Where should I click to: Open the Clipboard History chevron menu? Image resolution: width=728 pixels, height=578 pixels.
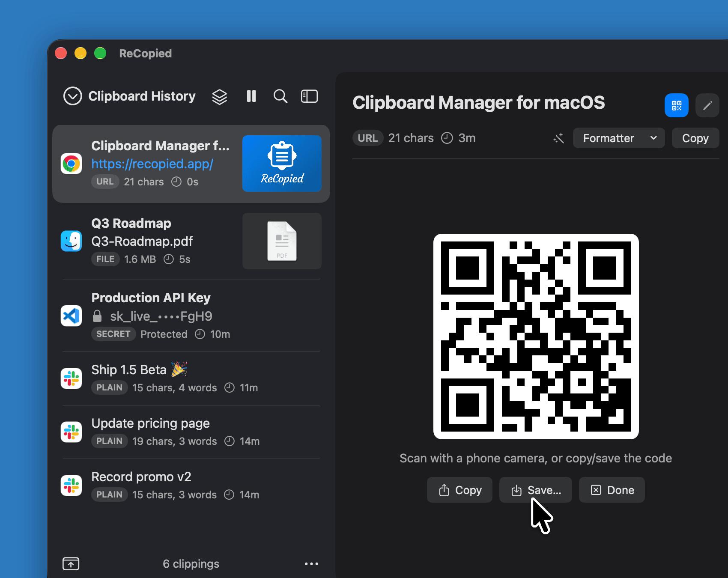click(x=72, y=96)
